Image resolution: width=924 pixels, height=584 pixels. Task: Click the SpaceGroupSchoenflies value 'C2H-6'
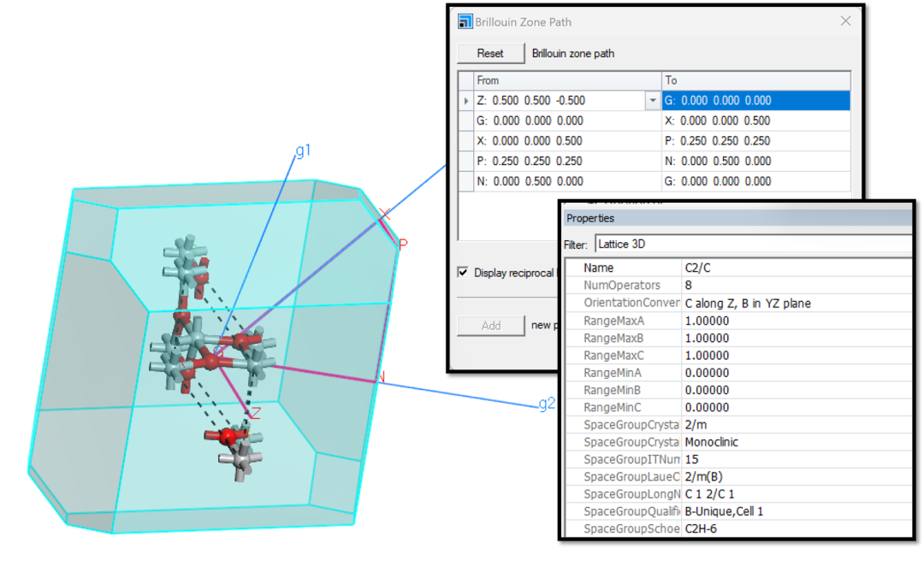tap(701, 528)
